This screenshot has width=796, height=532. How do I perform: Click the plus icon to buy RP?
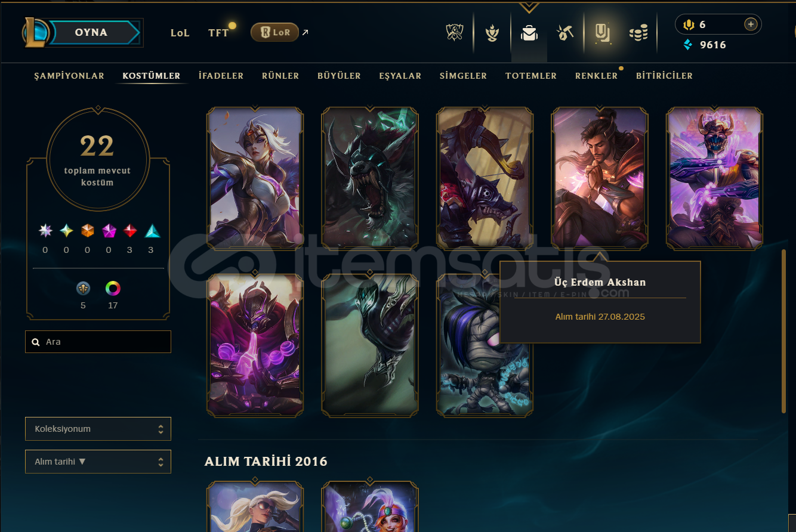[751, 24]
